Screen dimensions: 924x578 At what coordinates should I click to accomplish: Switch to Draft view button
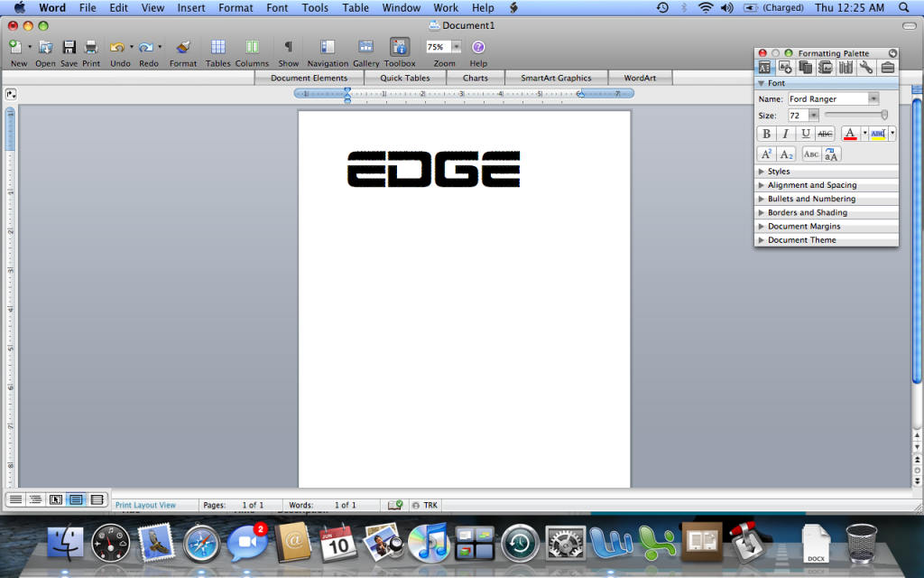coord(16,499)
